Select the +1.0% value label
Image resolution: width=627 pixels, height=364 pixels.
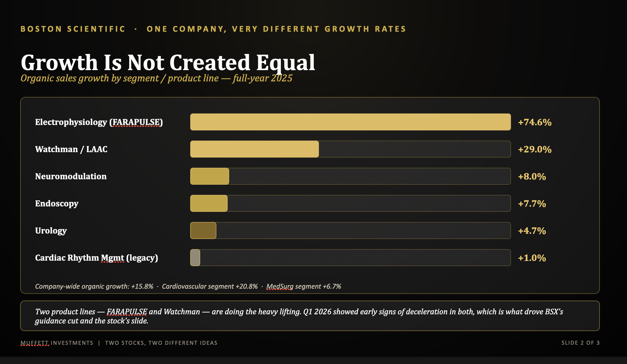(532, 258)
